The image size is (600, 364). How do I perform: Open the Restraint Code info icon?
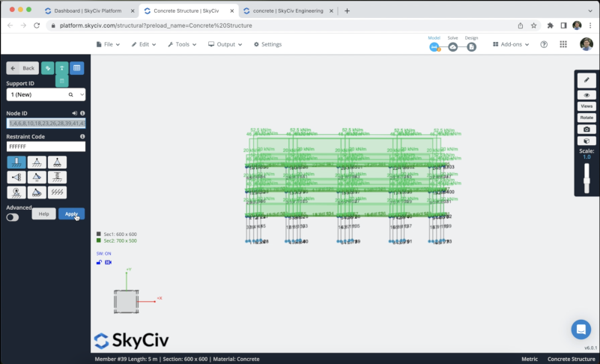pos(82,136)
